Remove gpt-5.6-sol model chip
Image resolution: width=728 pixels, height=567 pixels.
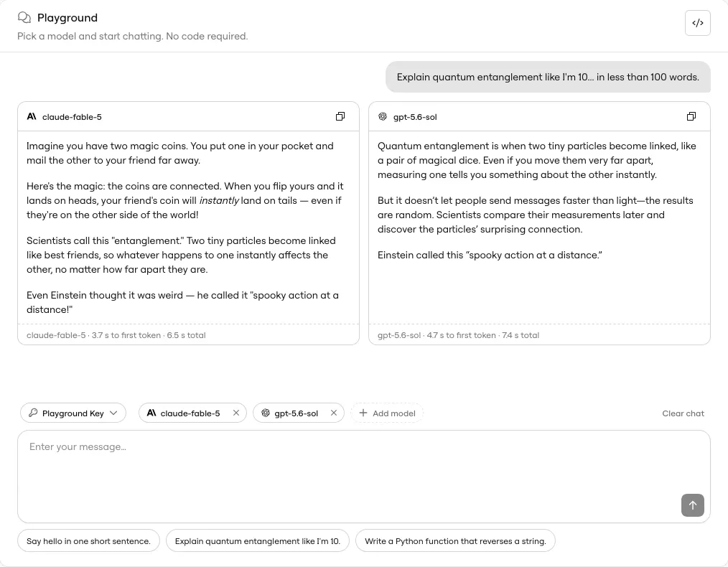tap(333, 413)
